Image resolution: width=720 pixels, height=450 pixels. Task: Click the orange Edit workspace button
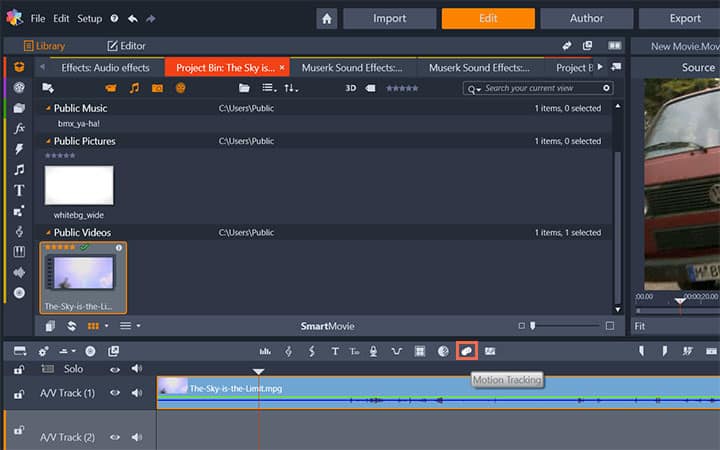pos(488,18)
